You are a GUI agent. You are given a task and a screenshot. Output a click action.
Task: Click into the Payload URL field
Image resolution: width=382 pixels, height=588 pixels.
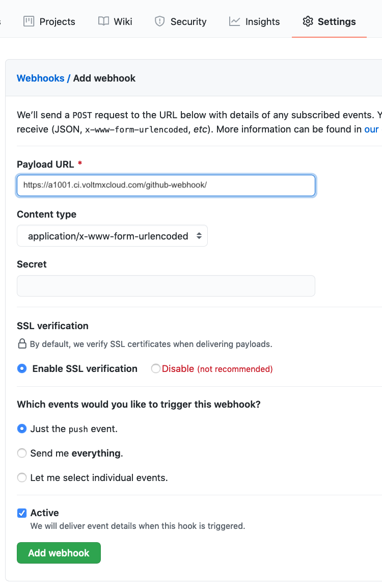pyautogui.click(x=166, y=185)
